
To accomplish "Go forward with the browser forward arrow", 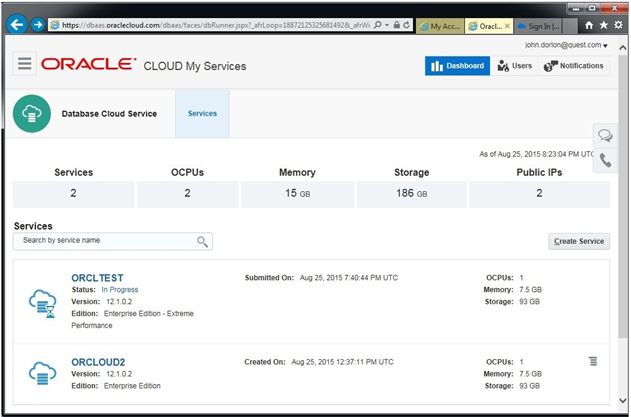I will tap(37, 25).
